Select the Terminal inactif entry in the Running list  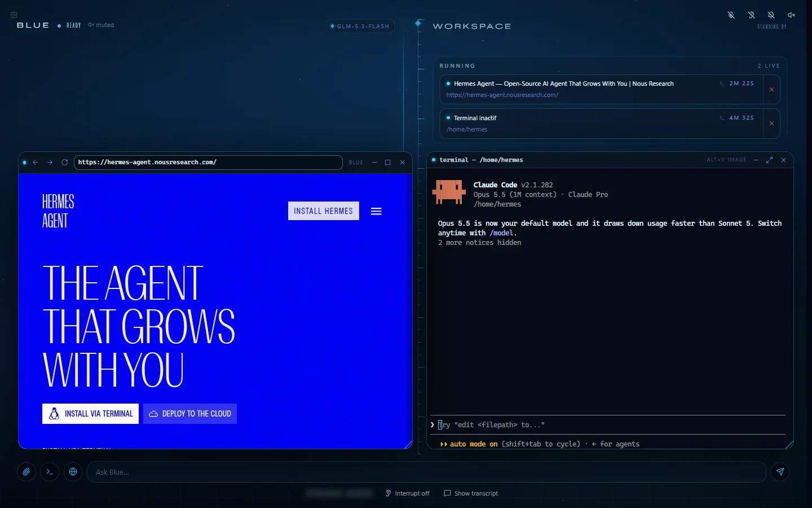[601, 124]
